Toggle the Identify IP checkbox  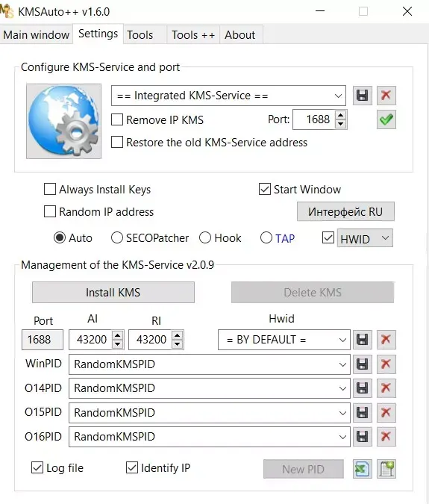click(132, 467)
